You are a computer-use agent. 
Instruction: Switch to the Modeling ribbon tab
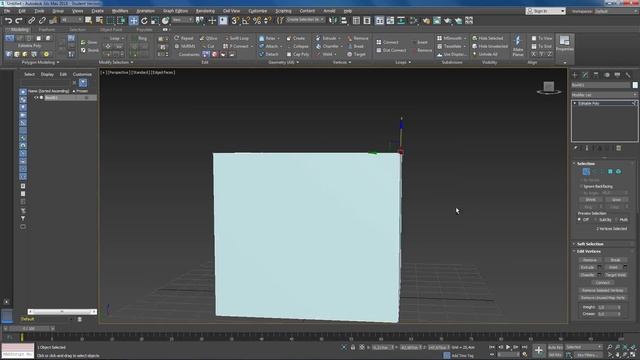tap(20, 30)
